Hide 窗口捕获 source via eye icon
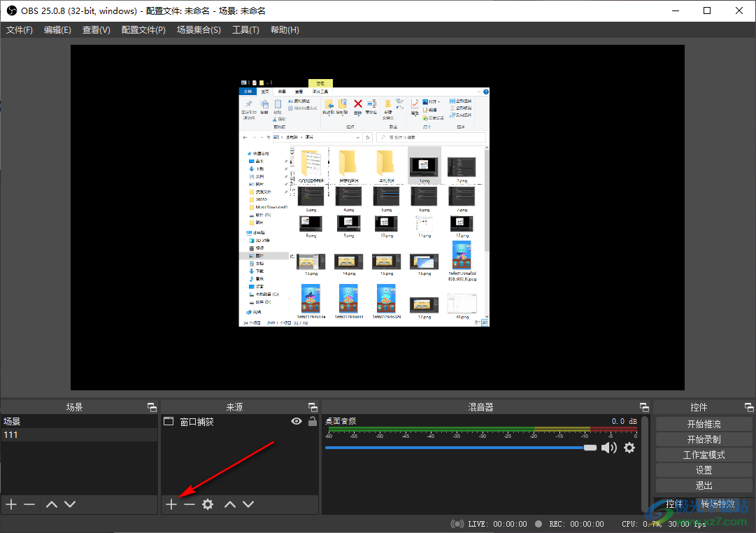The height and width of the screenshot is (533, 756). click(297, 421)
